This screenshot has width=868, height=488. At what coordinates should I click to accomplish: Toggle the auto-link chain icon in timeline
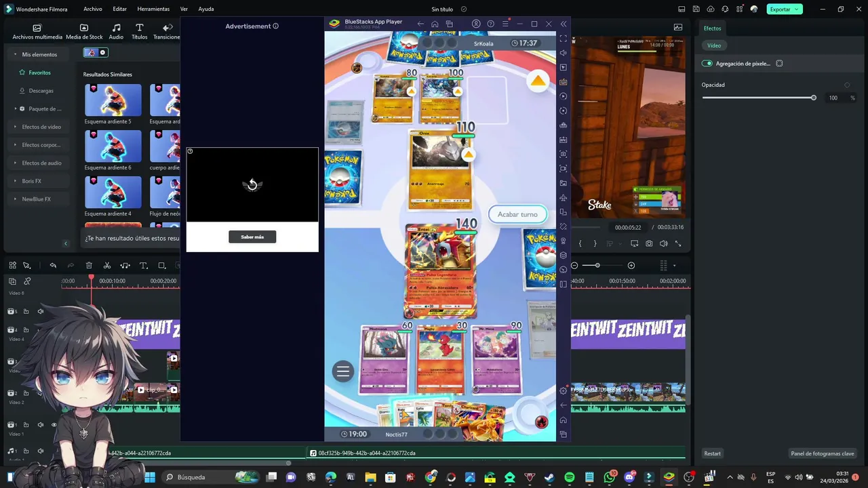27,281
